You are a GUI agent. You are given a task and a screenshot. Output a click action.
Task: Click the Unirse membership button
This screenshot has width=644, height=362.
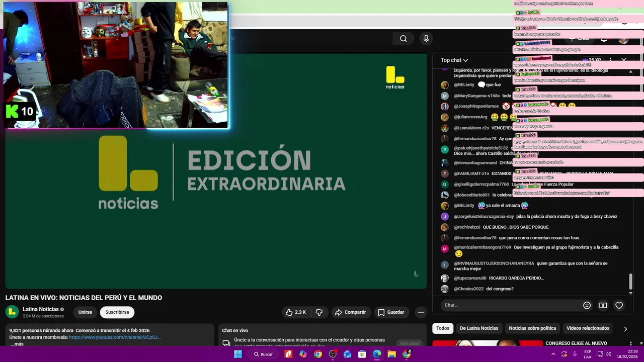click(85, 312)
